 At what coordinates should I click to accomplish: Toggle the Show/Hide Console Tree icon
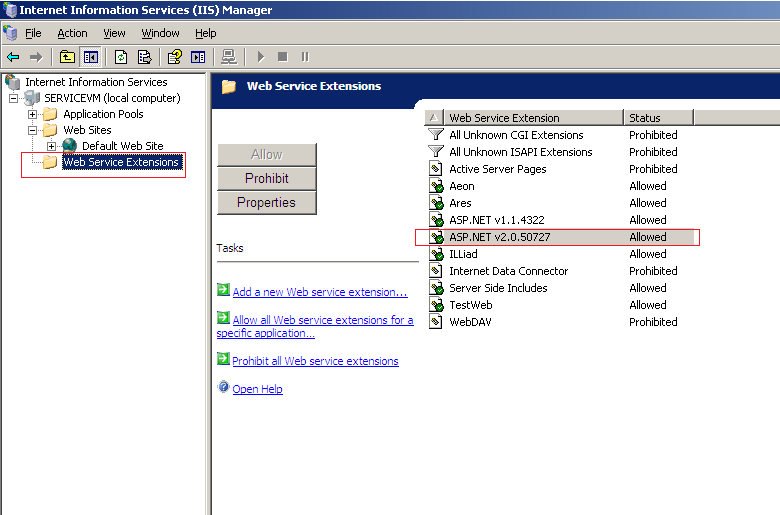[91, 57]
